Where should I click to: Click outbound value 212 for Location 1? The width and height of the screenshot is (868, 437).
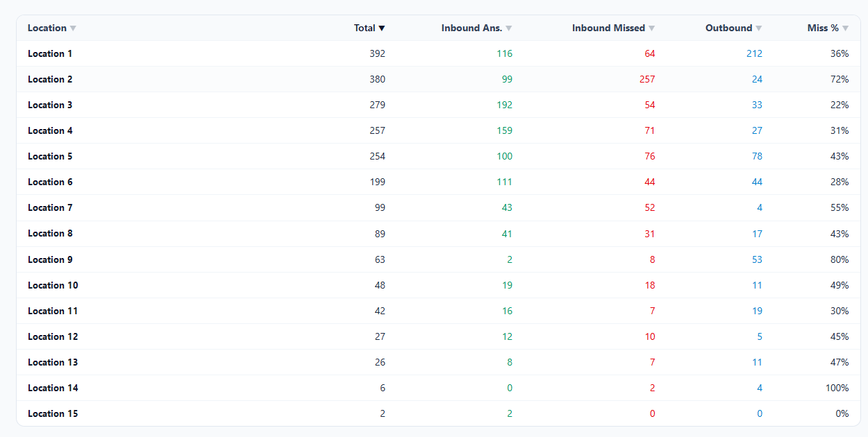pos(754,53)
